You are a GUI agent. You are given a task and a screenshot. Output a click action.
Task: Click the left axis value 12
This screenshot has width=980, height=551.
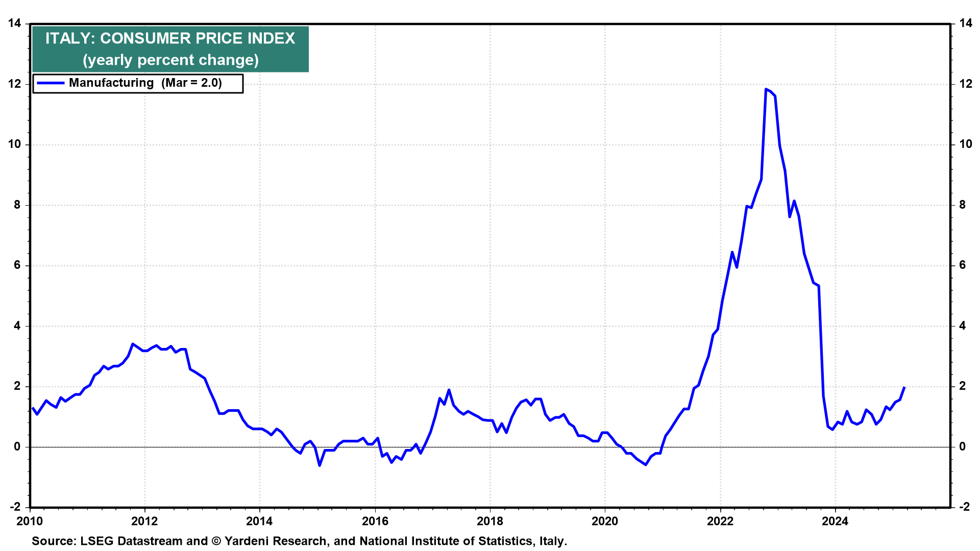pos(15,84)
